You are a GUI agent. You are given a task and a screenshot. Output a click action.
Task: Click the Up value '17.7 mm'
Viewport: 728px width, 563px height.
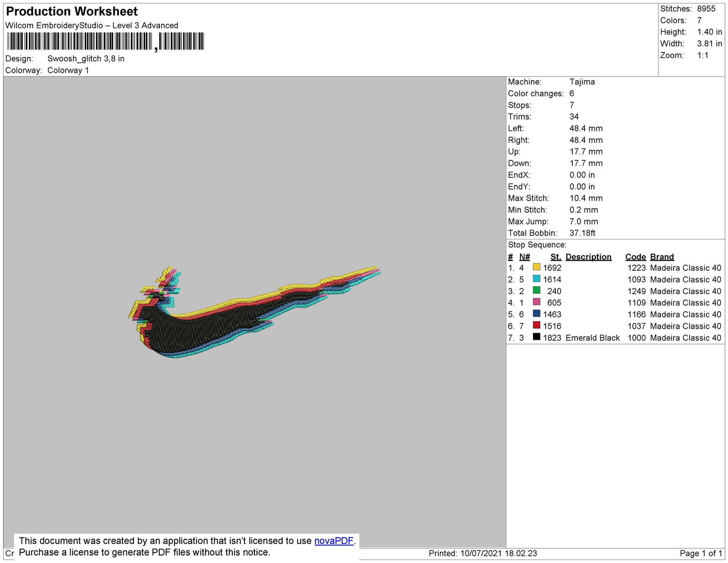coord(586,151)
